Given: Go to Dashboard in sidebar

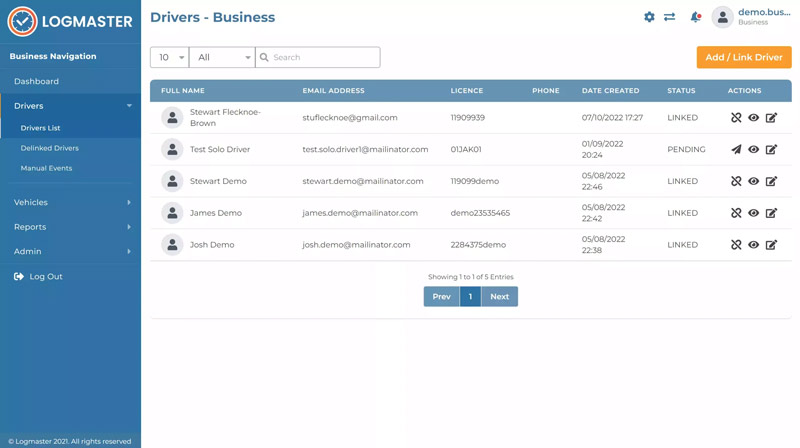Looking at the screenshot, I should click(36, 81).
